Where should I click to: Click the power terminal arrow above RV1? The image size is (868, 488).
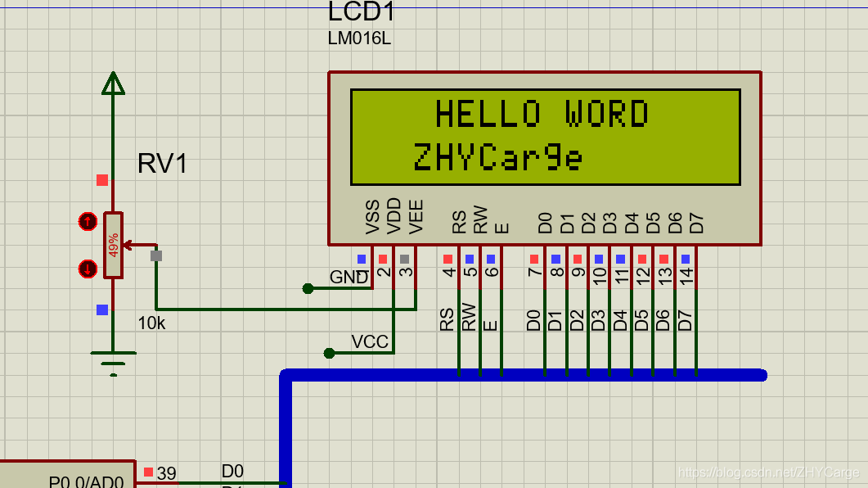coord(113,83)
